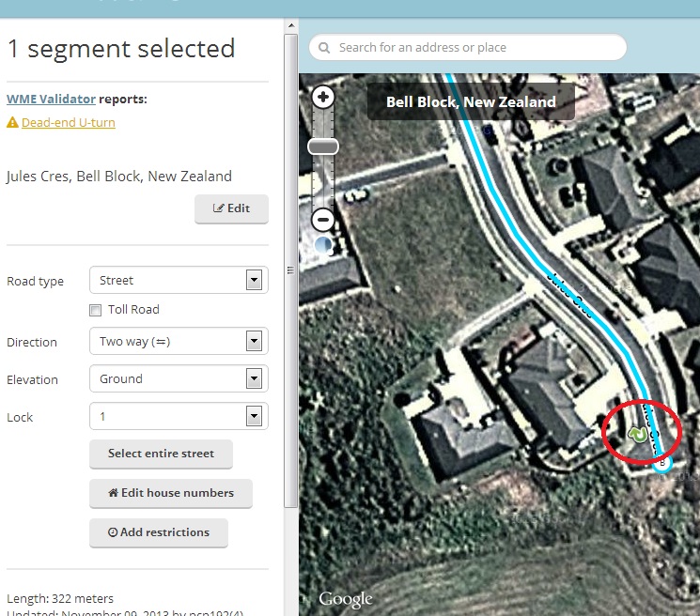Open the Dead-end U-turn report link
The height and width of the screenshot is (616, 700).
point(69,123)
